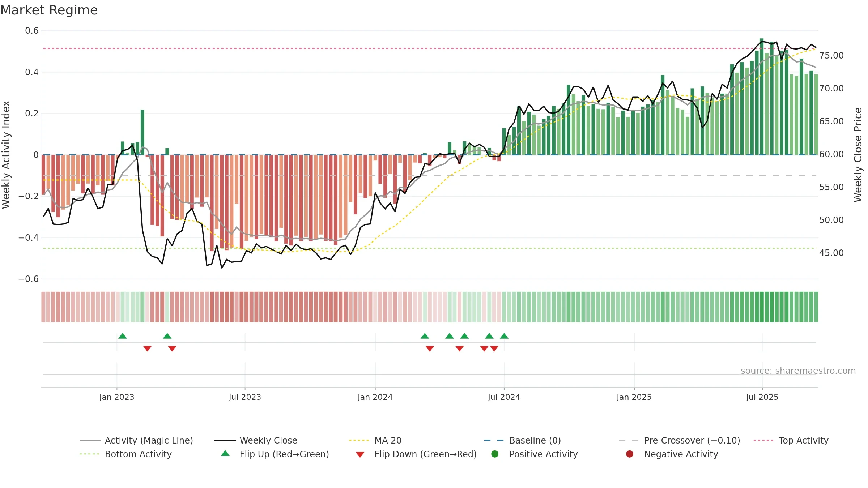Click the first green flip-up triangle near Jan 2023

[123, 336]
